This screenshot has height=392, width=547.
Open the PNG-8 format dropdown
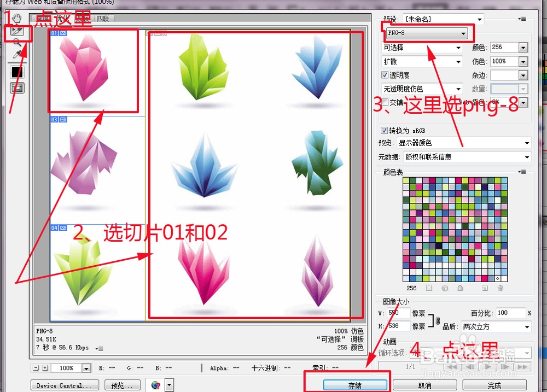(x=428, y=33)
